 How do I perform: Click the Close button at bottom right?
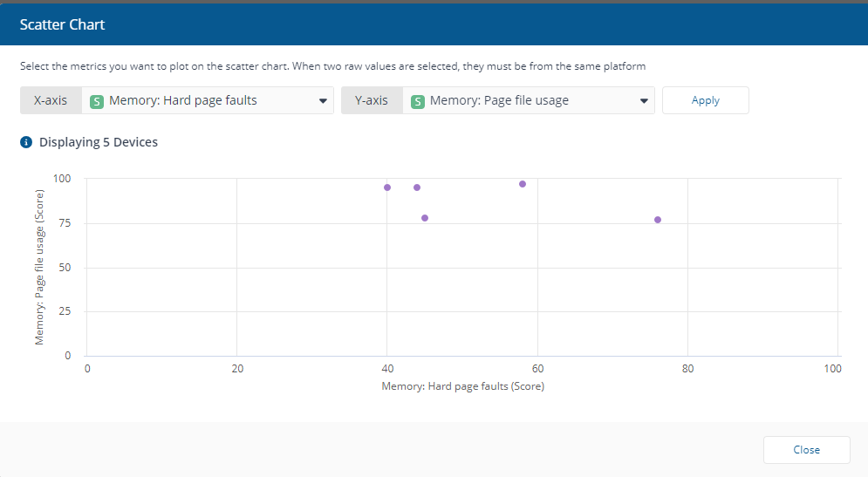point(806,450)
